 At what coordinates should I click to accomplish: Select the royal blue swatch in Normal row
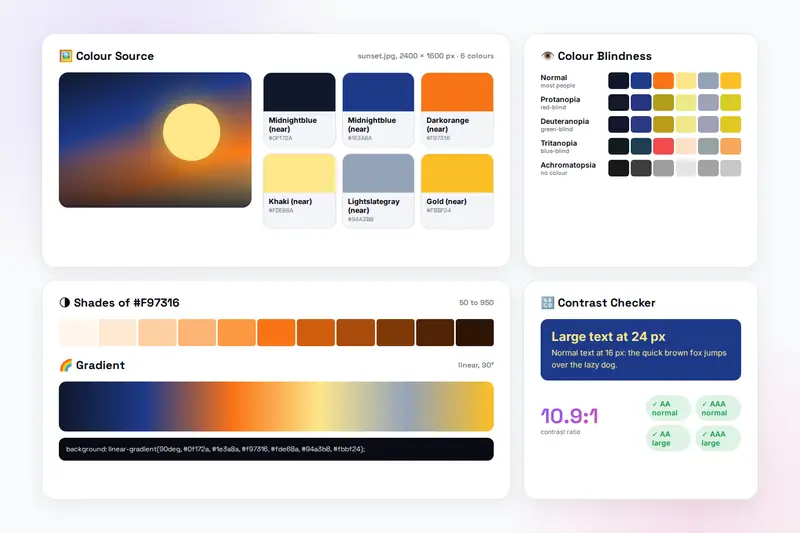click(x=641, y=81)
